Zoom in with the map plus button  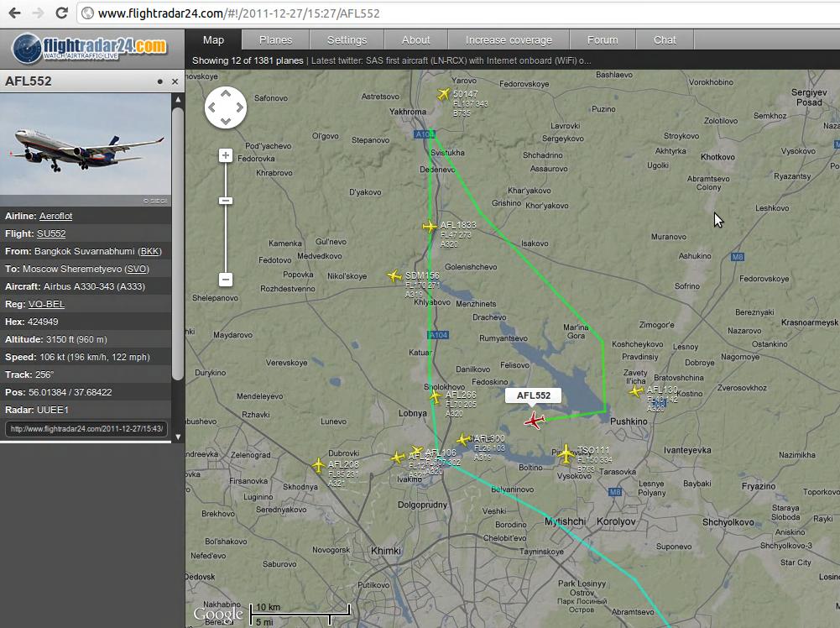(226, 155)
